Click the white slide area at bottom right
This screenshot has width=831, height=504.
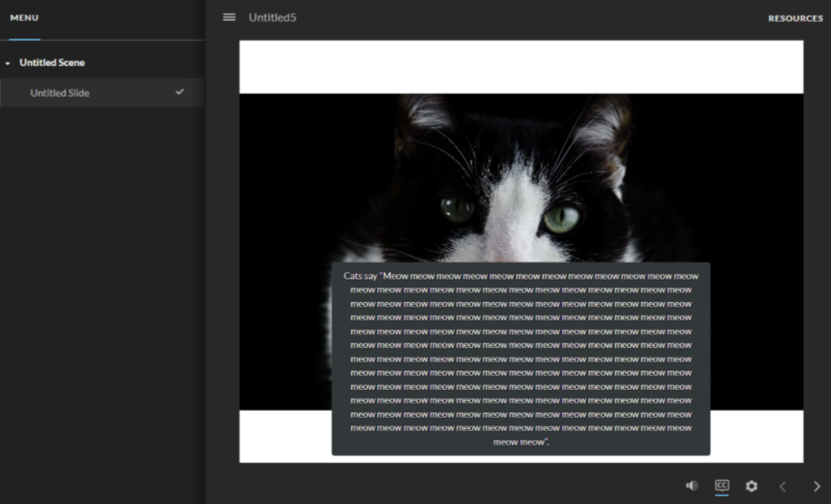(x=756, y=436)
